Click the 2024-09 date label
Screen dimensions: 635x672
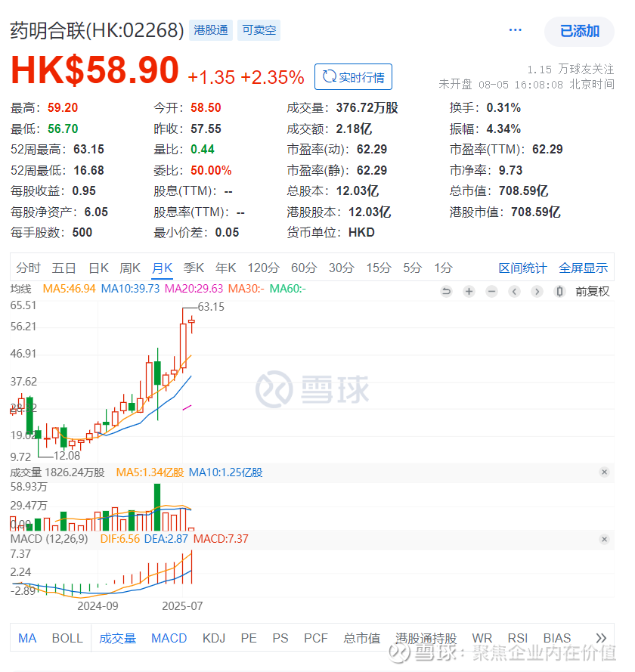coord(98,606)
